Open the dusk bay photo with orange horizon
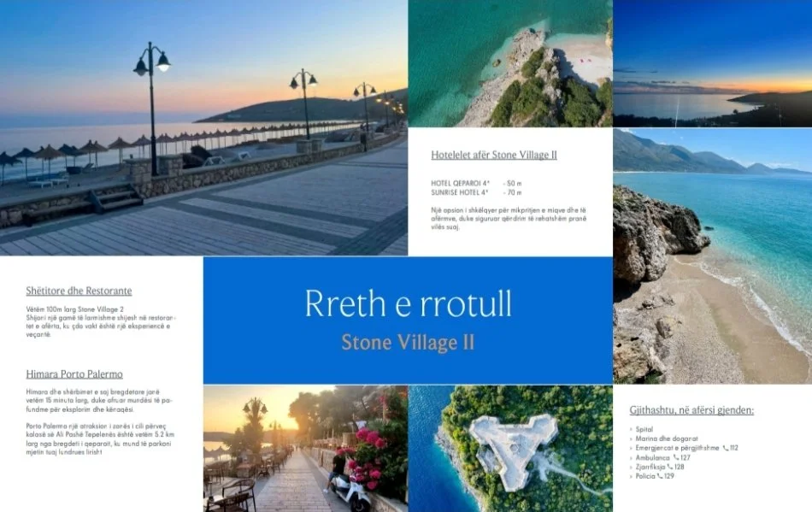The width and height of the screenshot is (812, 512). click(x=712, y=63)
